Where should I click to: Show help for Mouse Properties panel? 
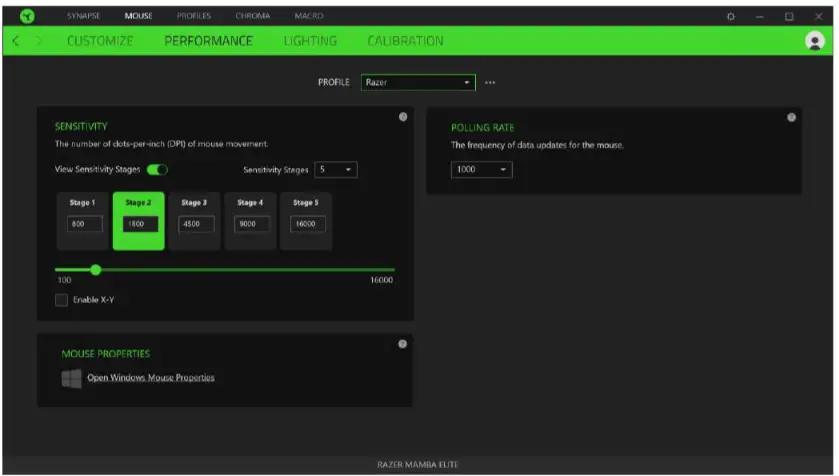click(402, 344)
